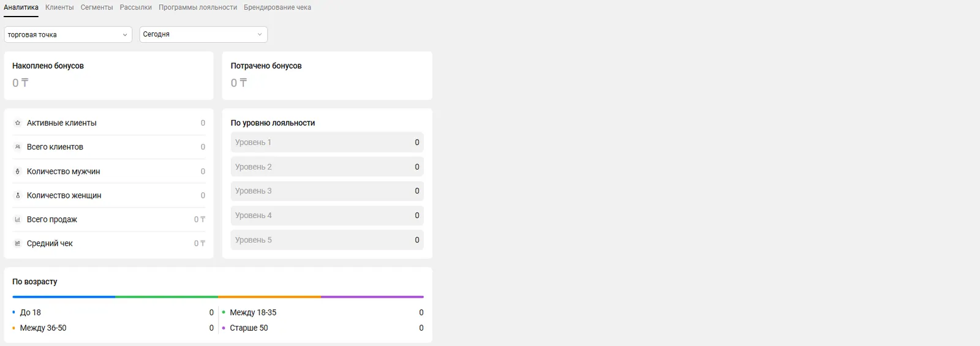Open the Сегменты tab
Image resolution: width=980 pixels, height=346 pixels.
pos(97,7)
